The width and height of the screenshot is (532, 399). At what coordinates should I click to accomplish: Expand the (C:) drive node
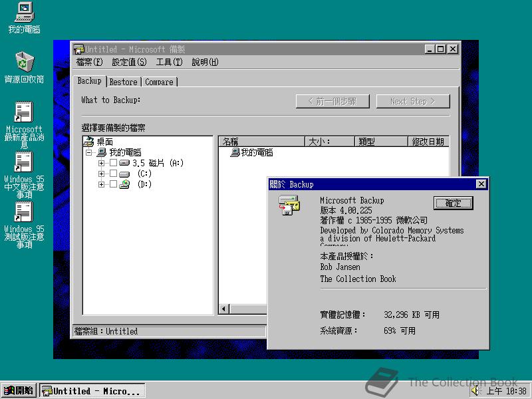[x=101, y=174]
